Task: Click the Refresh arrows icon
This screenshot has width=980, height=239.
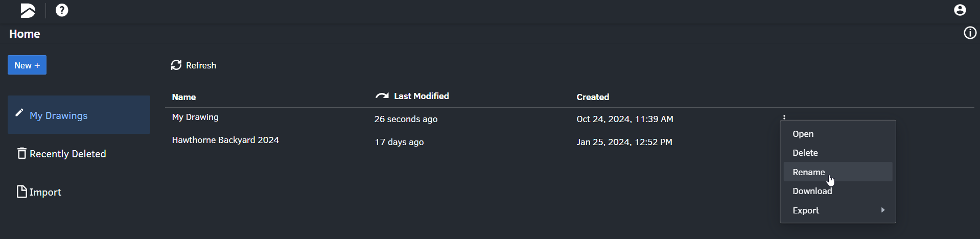Action: 176,65
